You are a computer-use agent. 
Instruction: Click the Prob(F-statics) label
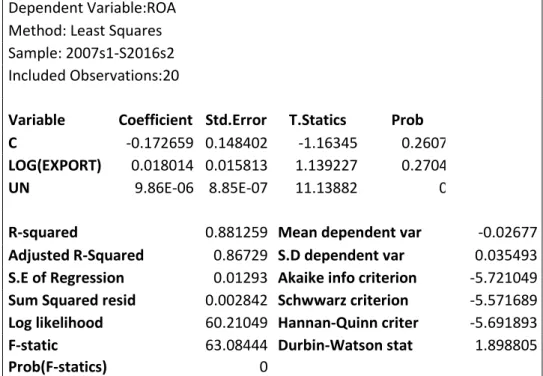click(x=57, y=367)
